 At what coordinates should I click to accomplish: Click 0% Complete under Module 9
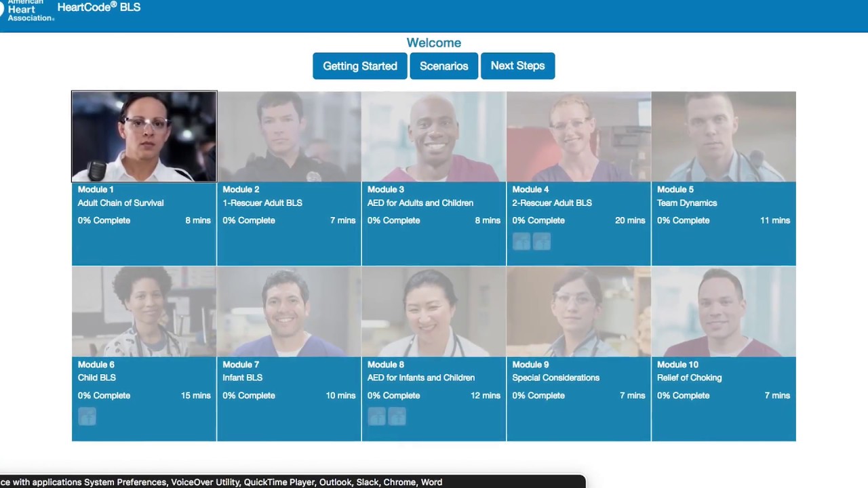(538, 395)
